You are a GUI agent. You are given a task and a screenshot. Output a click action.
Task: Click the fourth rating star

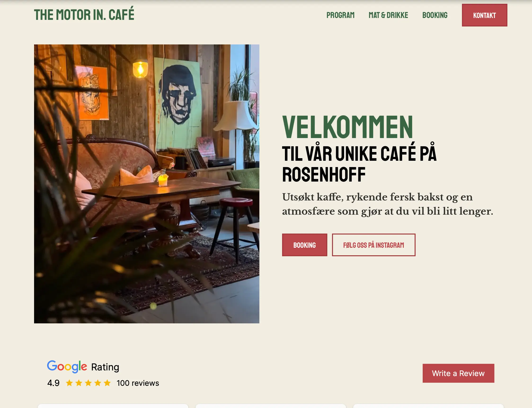[x=98, y=383]
